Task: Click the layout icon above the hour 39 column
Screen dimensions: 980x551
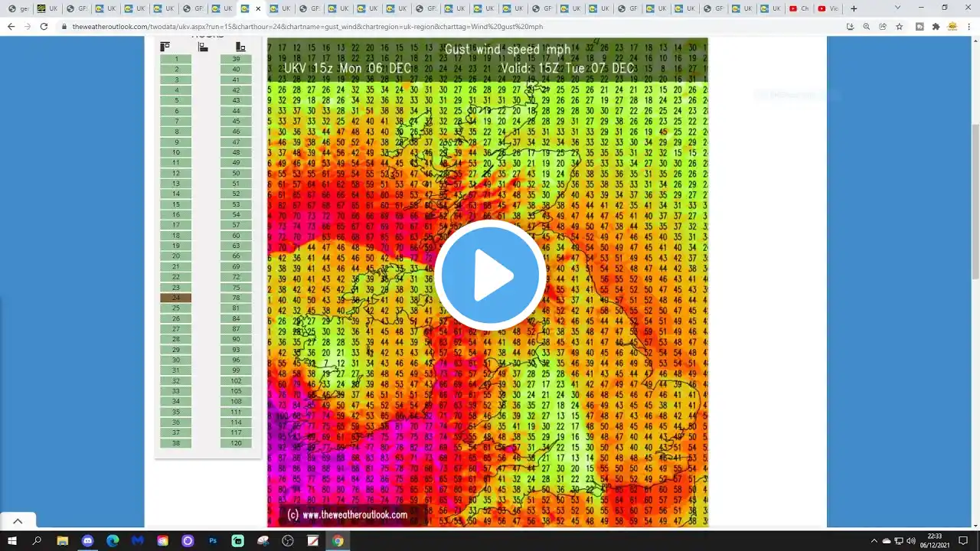Action: click(x=240, y=47)
